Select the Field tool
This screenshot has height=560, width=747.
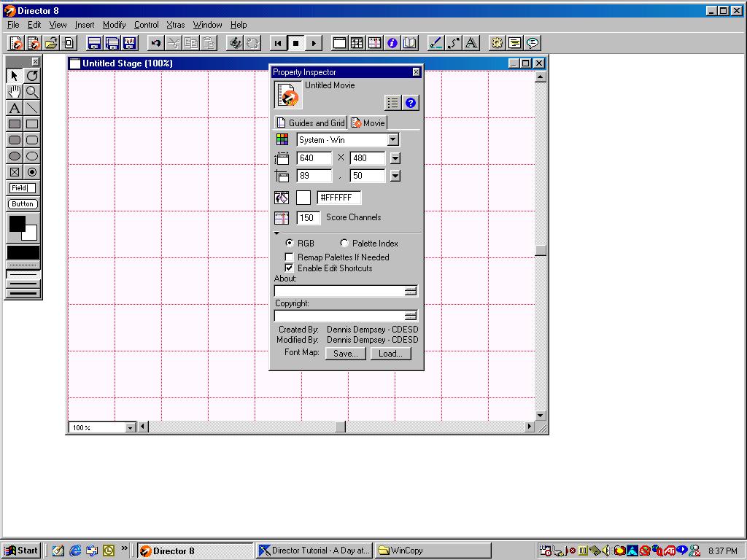click(x=23, y=188)
